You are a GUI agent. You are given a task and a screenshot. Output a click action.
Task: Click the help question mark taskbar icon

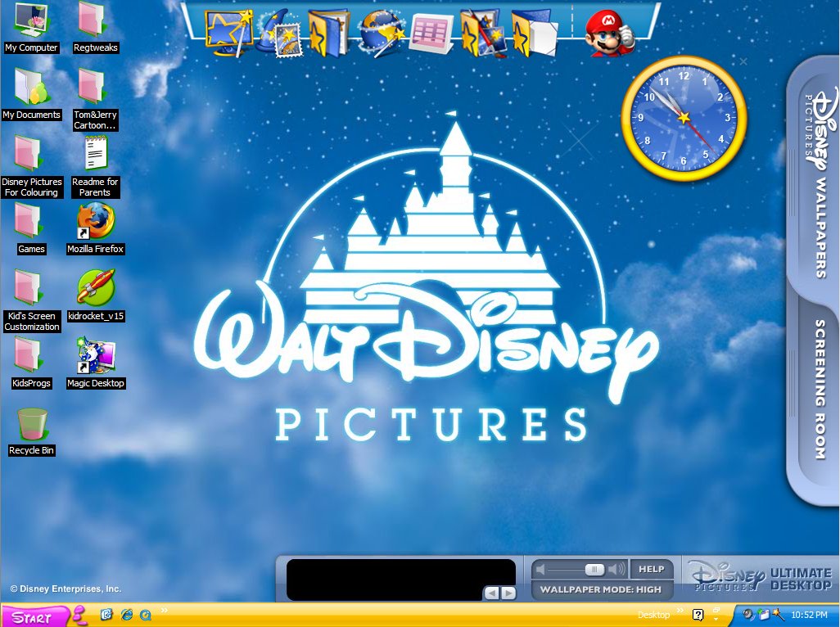(698, 615)
